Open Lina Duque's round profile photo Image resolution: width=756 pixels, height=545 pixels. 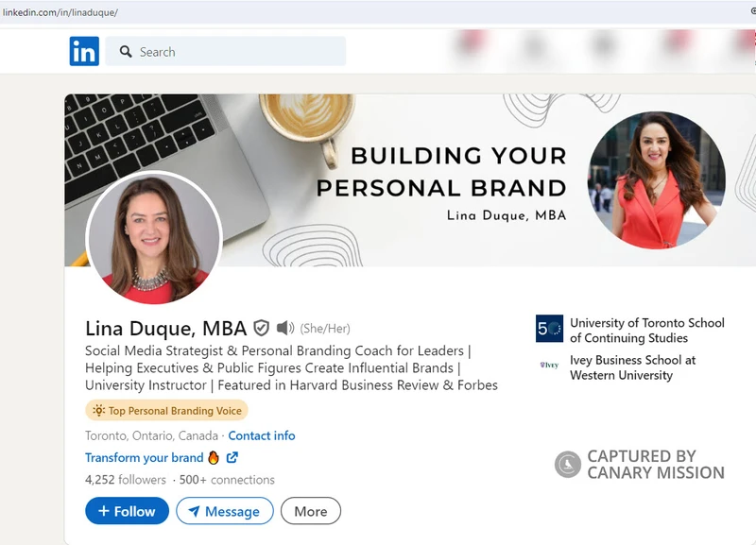tap(154, 239)
